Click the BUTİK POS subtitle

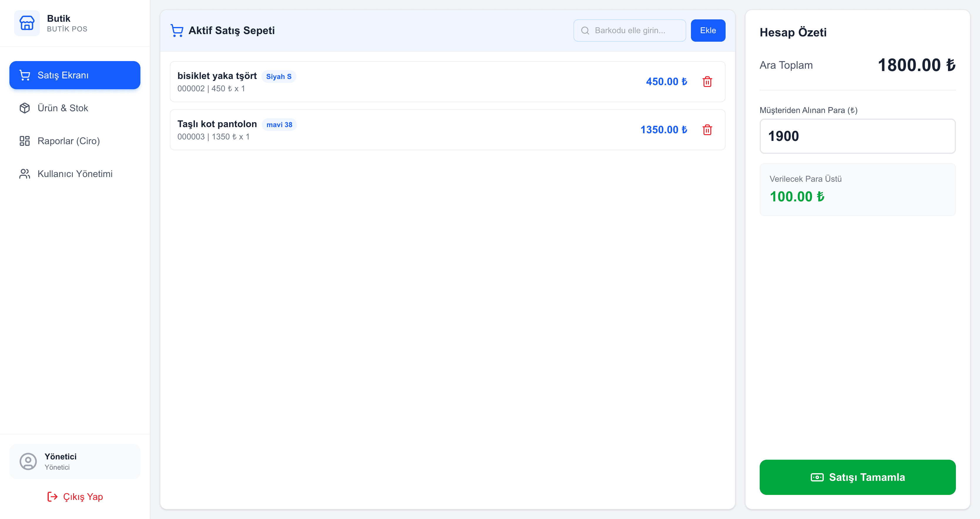click(67, 29)
